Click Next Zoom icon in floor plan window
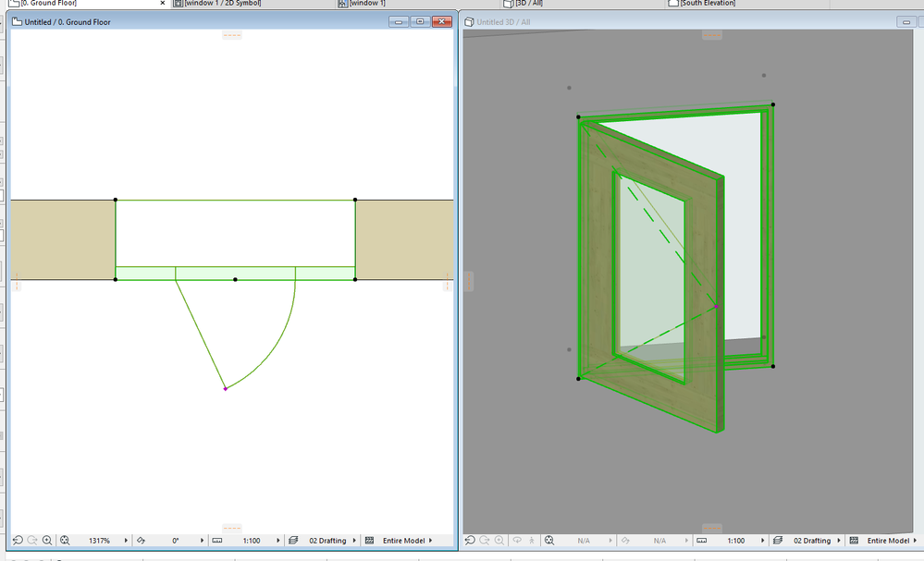The width and height of the screenshot is (924, 561). 32,541
